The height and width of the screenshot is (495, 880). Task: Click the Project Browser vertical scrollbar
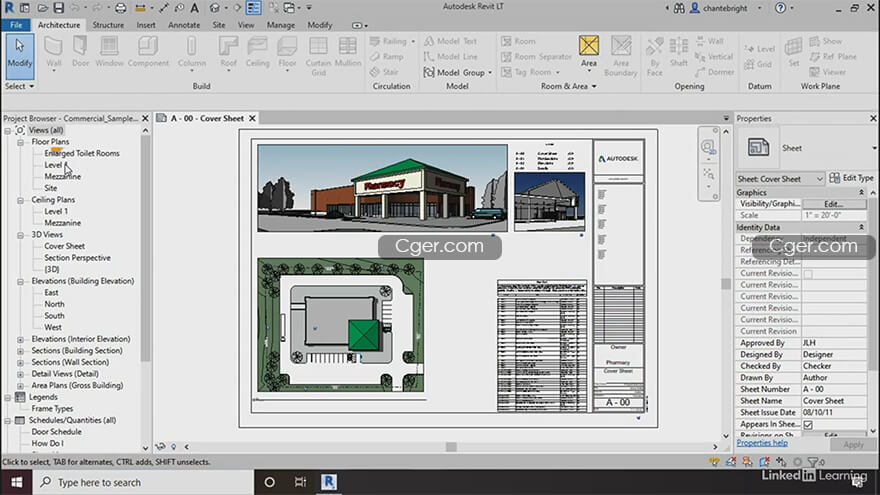(145, 247)
